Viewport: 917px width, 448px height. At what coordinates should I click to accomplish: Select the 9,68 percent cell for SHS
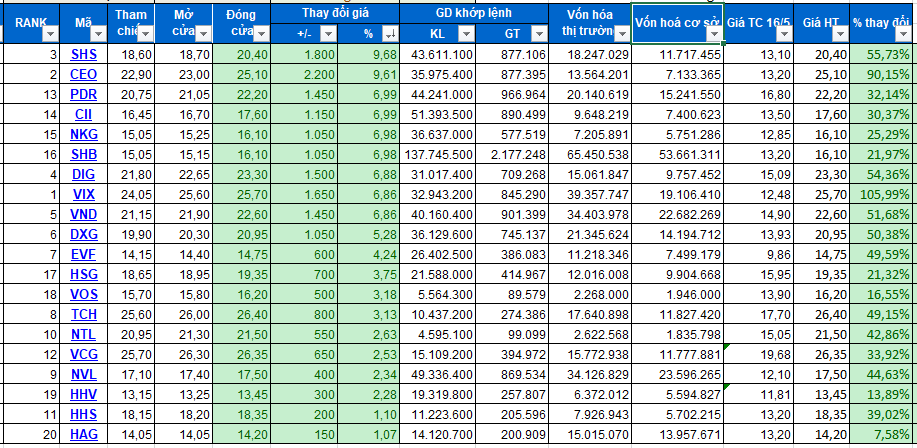(369, 54)
